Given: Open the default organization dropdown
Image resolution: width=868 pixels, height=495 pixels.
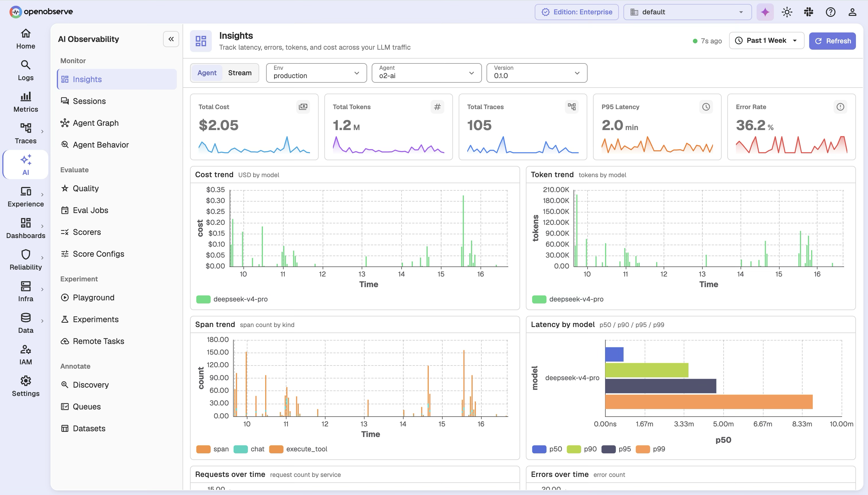Looking at the screenshot, I should [687, 12].
